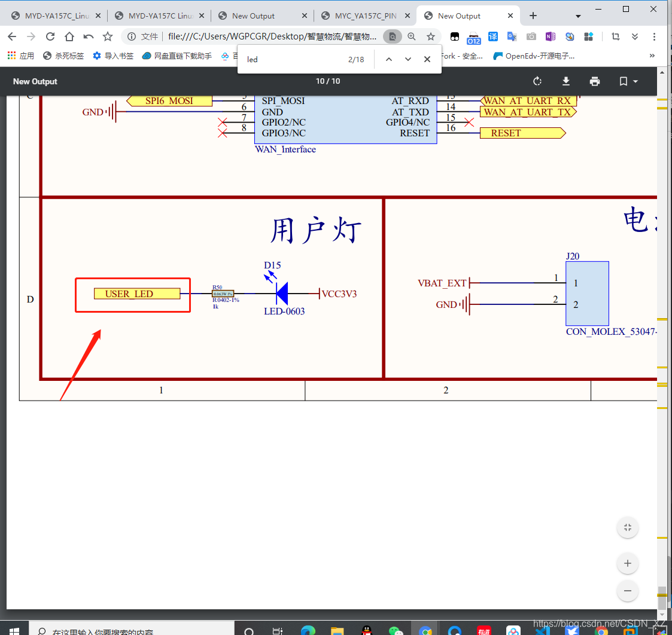Click the zoom magnifier in address bar
This screenshot has height=635, width=672.
pos(412,37)
